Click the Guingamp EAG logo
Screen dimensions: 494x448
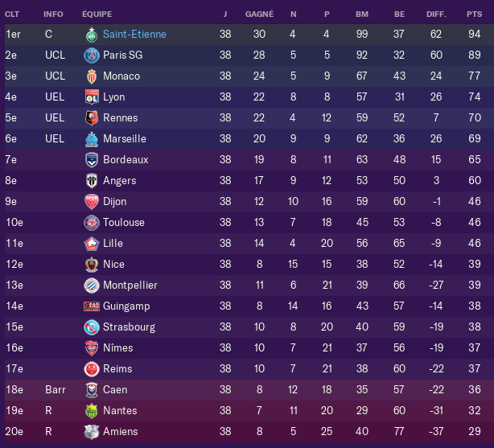click(92, 306)
